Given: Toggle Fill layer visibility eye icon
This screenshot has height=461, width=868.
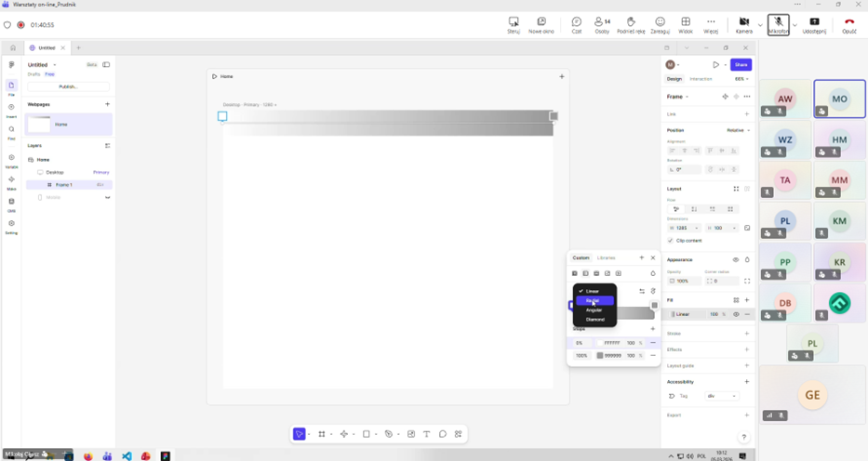Looking at the screenshot, I should tap(736, 314).
